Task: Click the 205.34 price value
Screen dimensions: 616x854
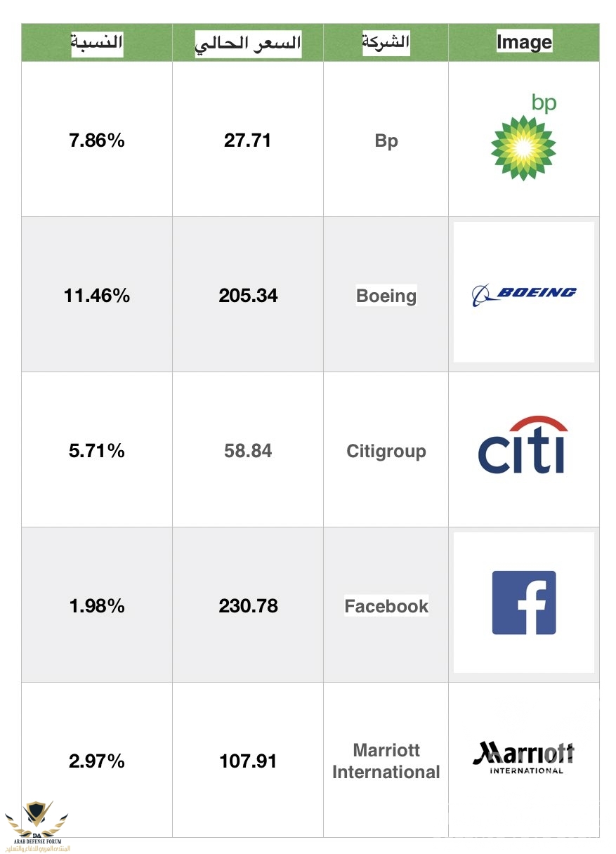Action: coord(248,296)
